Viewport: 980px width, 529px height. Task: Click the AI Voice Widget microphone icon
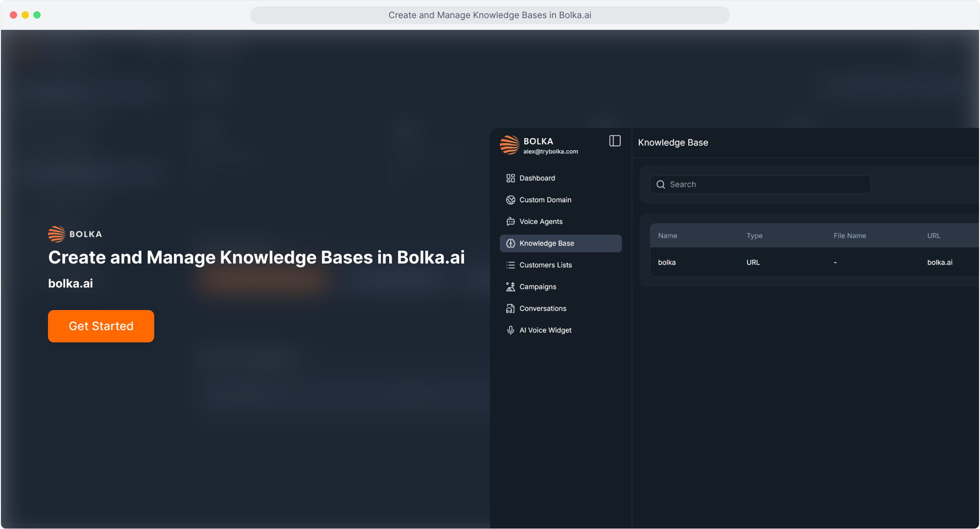coord(511,330)
